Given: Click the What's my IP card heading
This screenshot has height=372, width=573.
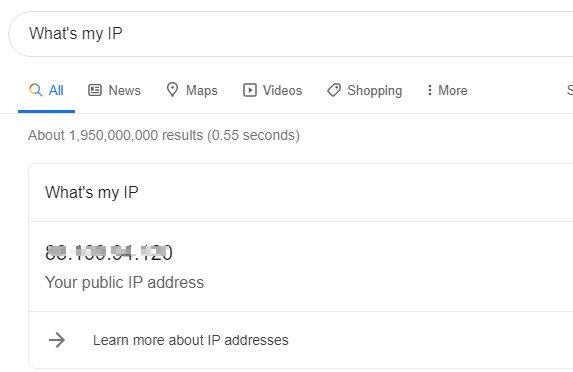Looking at the screenshot, I should tap(91, 193).
